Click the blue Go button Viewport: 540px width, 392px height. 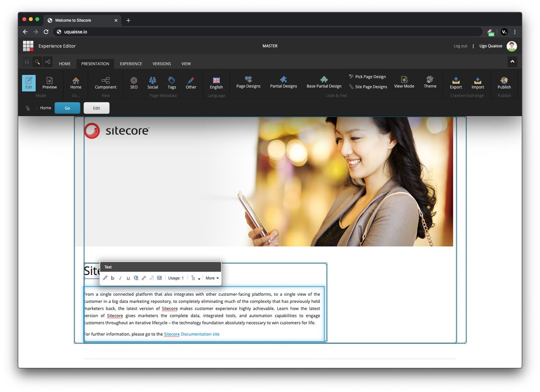coord(67,108)
